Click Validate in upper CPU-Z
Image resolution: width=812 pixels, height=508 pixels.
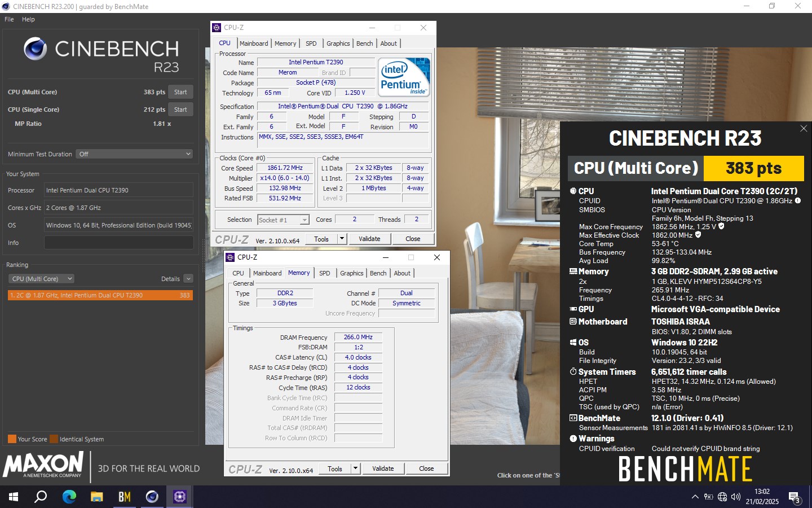pos(369,239)
